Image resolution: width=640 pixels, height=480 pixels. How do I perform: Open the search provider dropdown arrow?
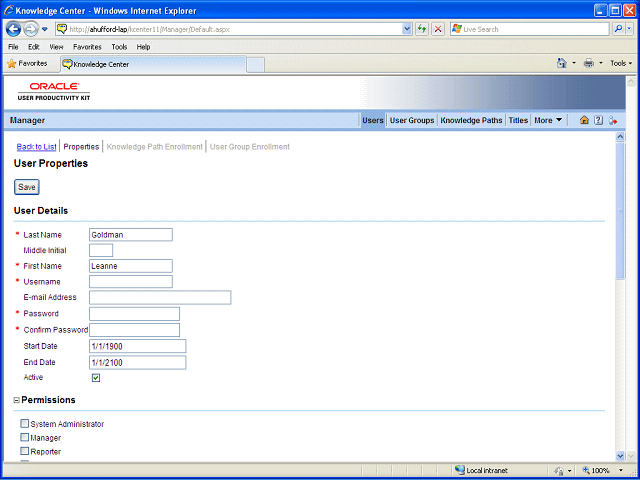tap(629, 29)
